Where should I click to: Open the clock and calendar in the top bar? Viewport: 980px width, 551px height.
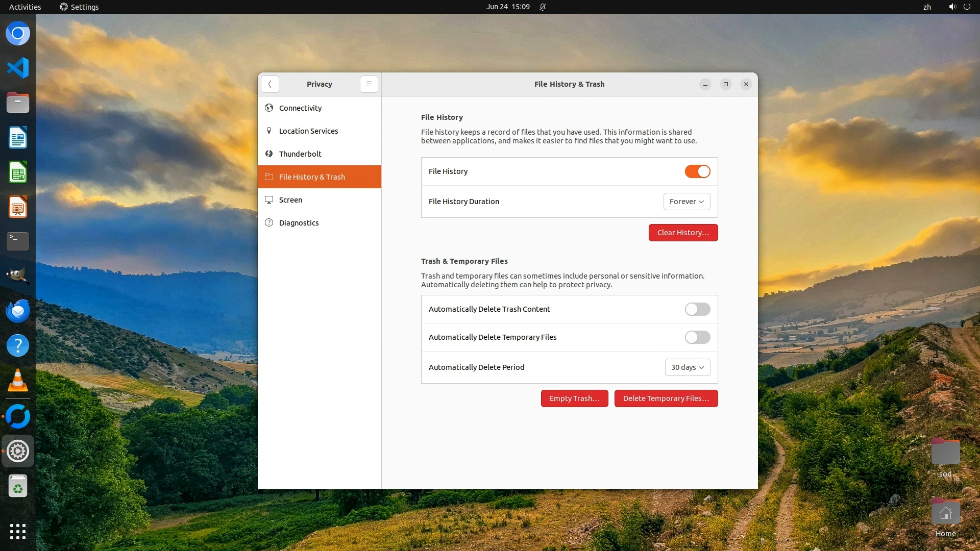point(507,7)
